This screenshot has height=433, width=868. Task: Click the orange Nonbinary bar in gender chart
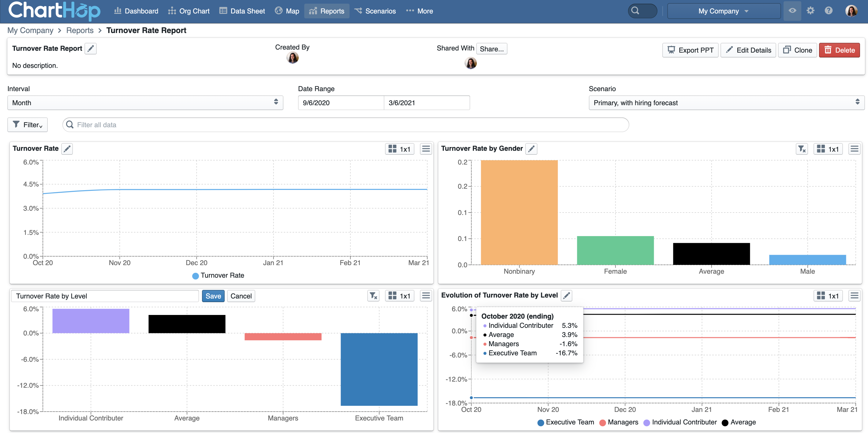point(519,212)
